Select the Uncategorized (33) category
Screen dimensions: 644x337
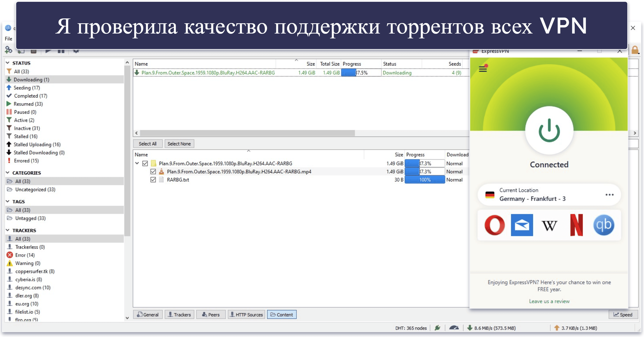[64, 189]
